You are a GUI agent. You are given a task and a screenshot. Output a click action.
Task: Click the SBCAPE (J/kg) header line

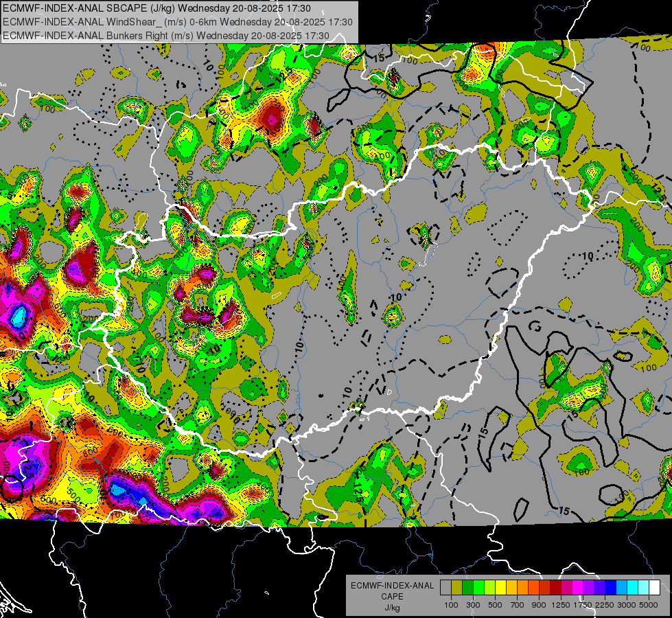tap(157, 8)
